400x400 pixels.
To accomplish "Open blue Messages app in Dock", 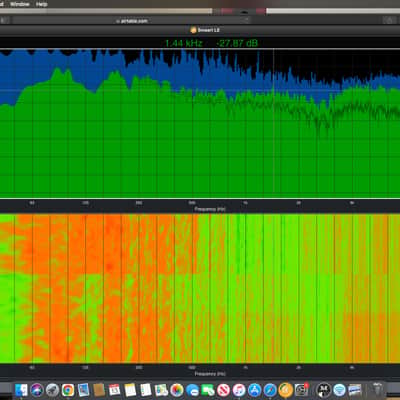I will [192, 389].
